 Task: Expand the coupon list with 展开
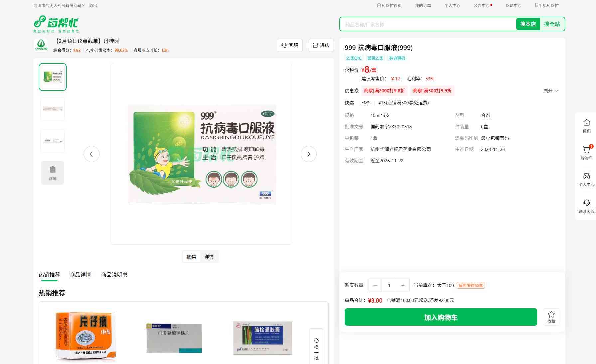click(x=550, y=91)
